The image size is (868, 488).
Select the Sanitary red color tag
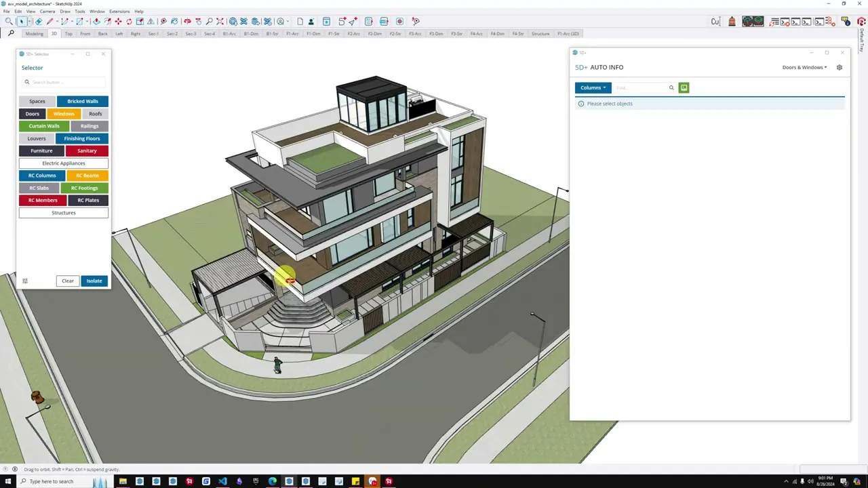point(87,150)
